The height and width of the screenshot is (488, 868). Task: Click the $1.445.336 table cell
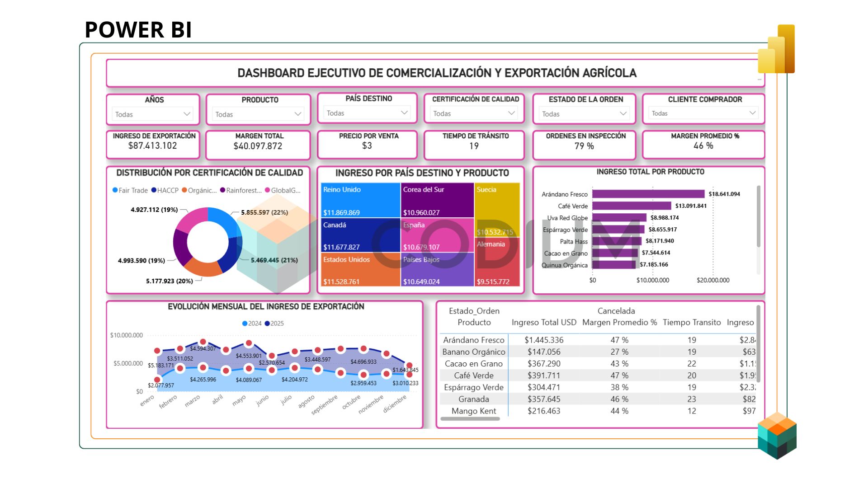click(x=544, y=340)
